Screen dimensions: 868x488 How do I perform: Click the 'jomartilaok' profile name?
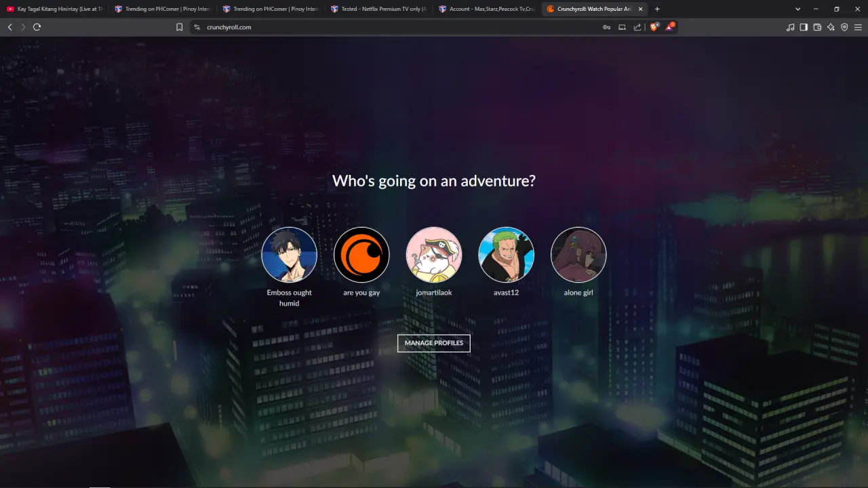(434, 293)
